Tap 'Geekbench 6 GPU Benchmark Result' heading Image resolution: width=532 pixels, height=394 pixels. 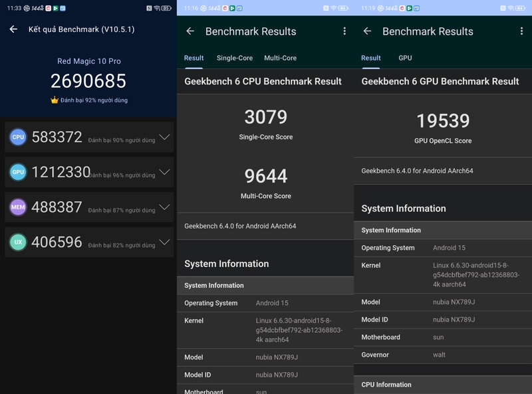pos(440,81)
